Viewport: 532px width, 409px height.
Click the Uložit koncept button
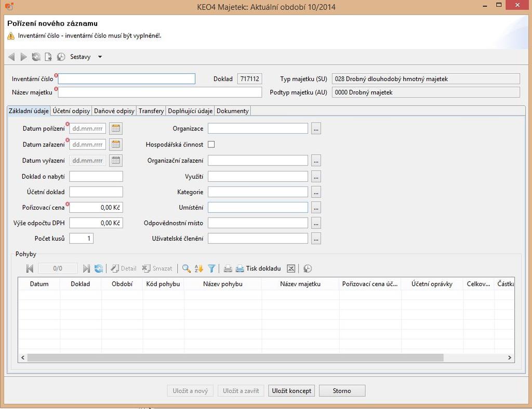coord(291,391)
